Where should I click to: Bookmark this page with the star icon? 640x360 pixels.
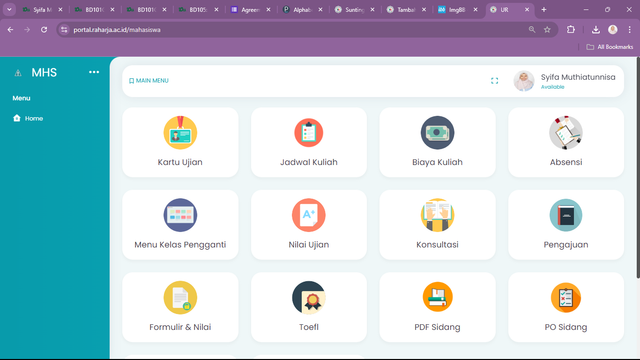(547, 30)
